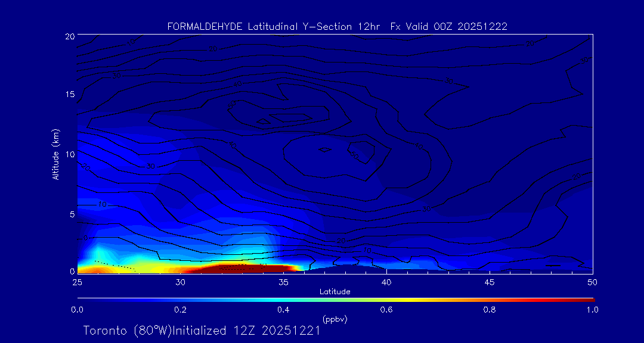The width and height of the screenshot is (644, 343).
Task: Click the latitude 50 tick label
Action: [x=593, y=281]
